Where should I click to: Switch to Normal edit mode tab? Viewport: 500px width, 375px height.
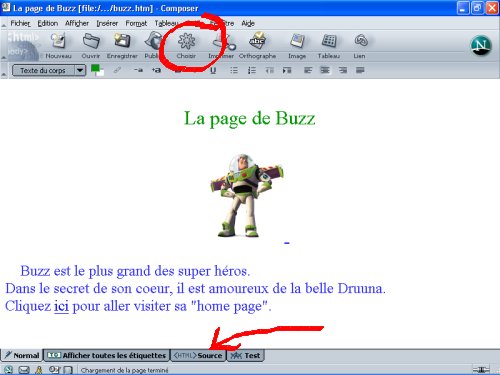coord(22,355)
